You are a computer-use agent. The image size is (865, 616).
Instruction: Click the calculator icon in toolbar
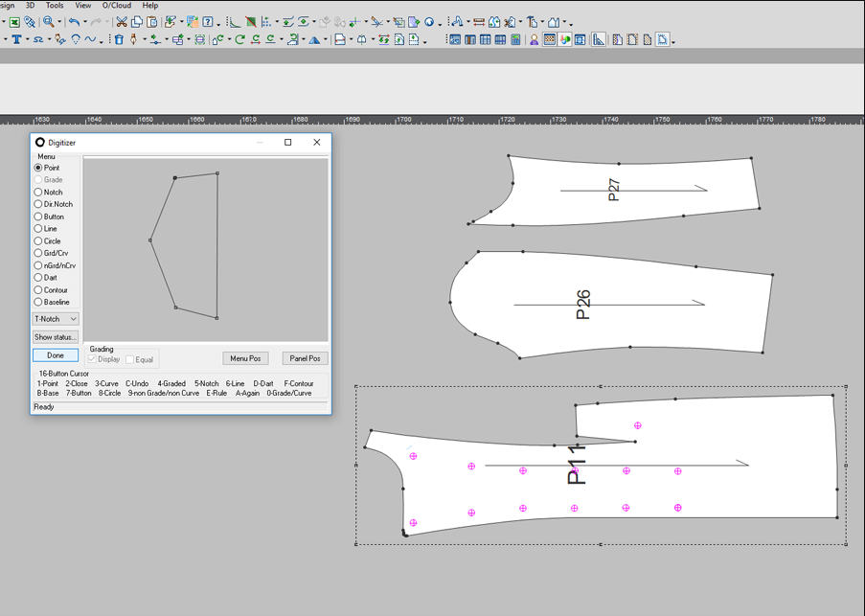(515, 39)
